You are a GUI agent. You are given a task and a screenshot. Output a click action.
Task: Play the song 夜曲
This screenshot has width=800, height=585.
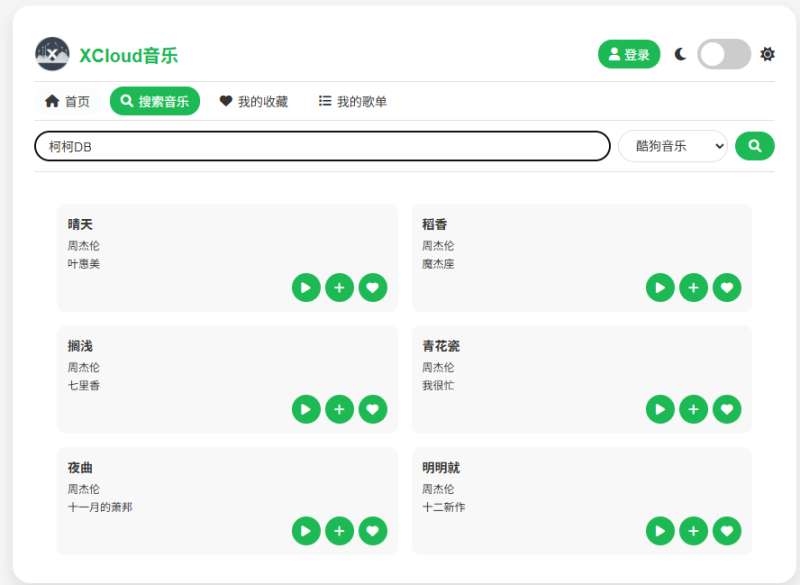click(x=306, y=531)
